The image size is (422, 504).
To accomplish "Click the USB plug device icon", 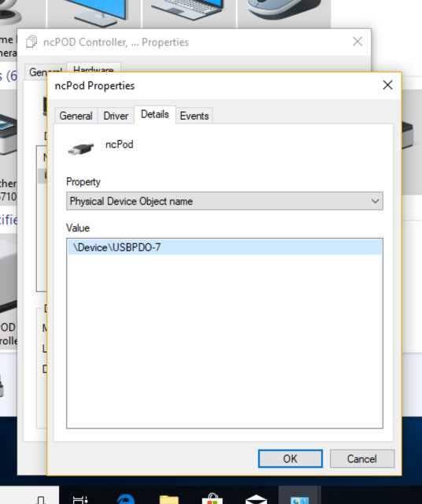I will (x=80, y=149).
